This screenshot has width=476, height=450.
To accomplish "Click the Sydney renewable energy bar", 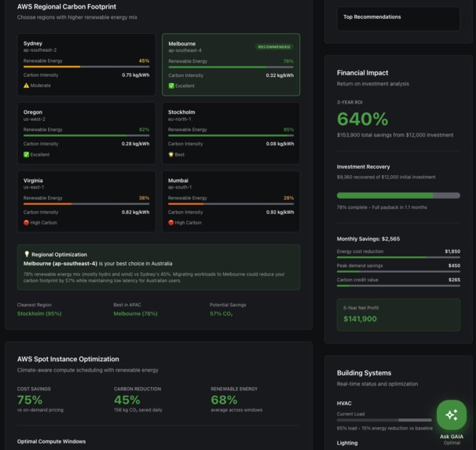I will (x=86, y=67).
